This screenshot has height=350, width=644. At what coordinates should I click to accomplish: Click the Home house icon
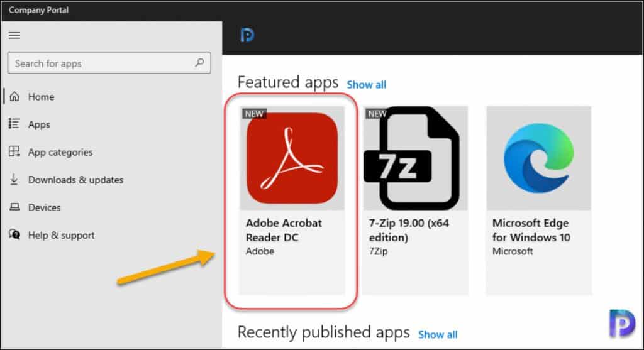pyautogui.click(x=14, y=96)
